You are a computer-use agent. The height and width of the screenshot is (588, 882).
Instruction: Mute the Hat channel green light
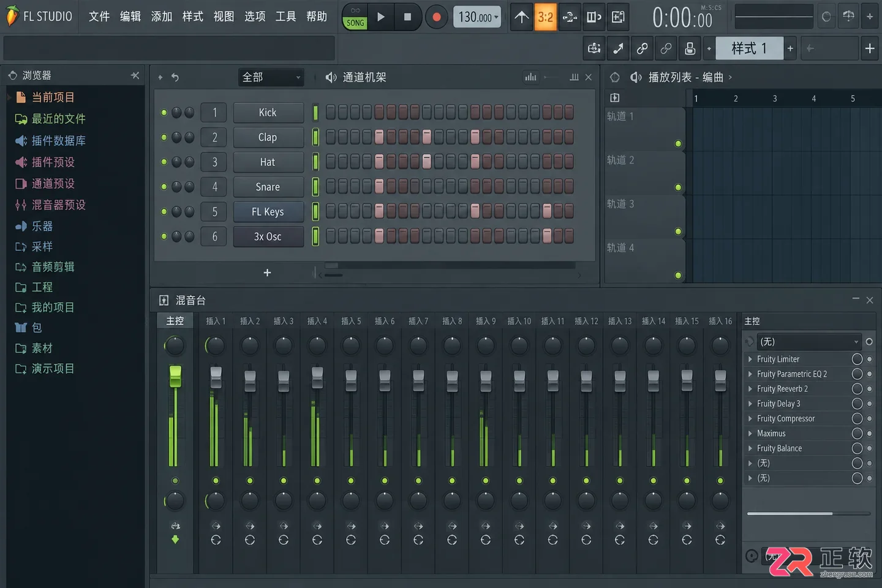pyautogui.click(x=164, y=162)
